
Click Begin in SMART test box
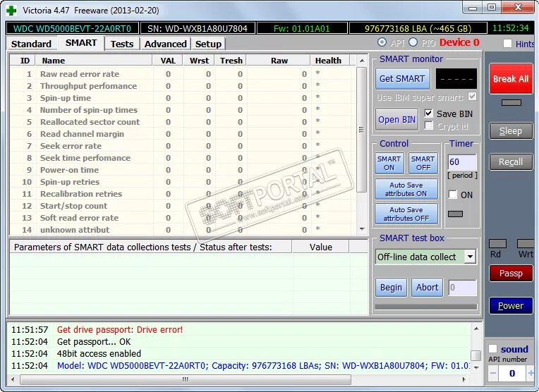[x=391, y=287]
